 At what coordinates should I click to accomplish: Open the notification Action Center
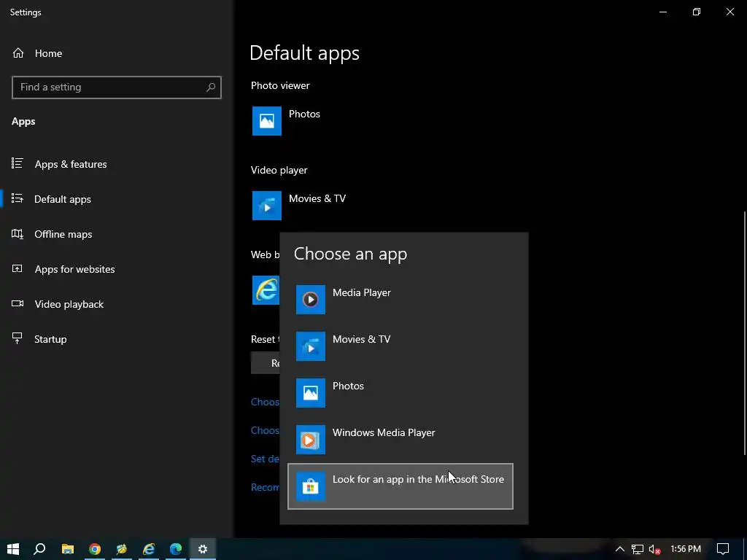coord(723,549)
